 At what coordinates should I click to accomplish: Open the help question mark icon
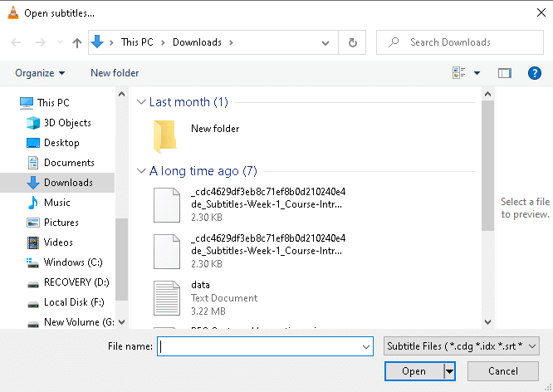(535, 73)
